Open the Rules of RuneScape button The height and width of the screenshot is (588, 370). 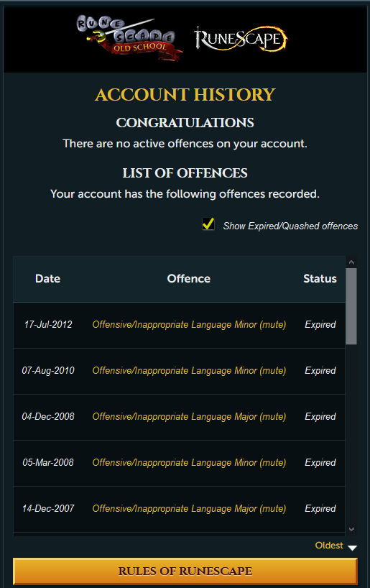pos(185,571)
